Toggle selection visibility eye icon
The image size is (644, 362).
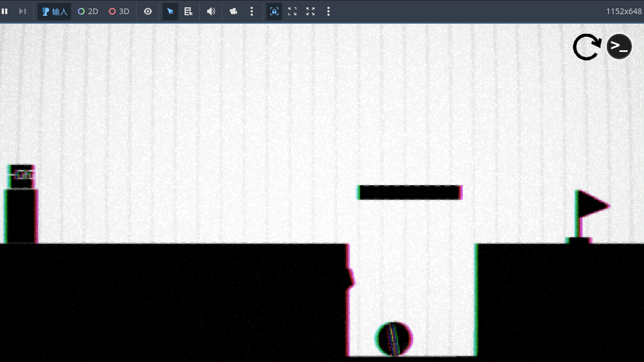[x=148, y=11]
